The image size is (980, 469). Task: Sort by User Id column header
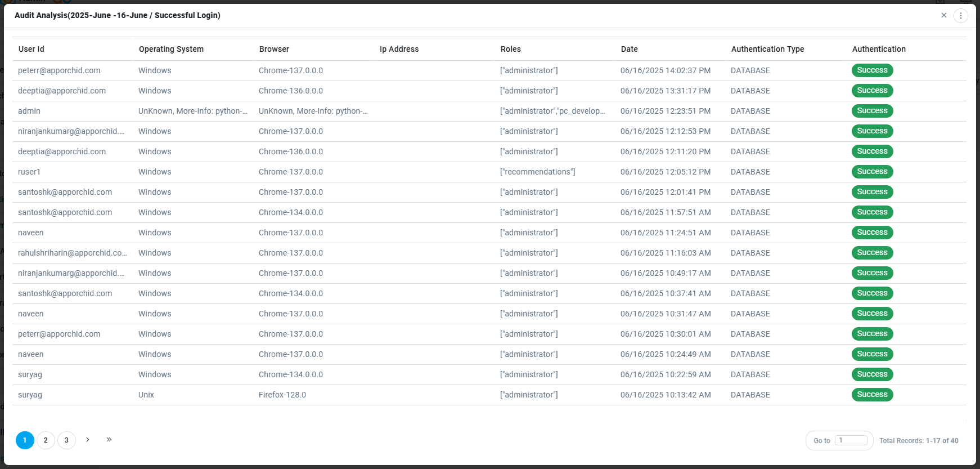(32, 49)
